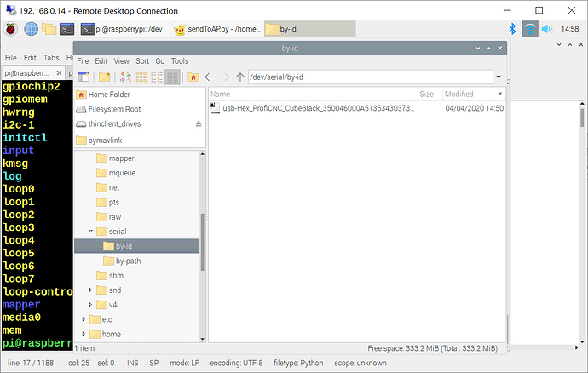Close the pi@raspberr terminal tab

[59, 72]
